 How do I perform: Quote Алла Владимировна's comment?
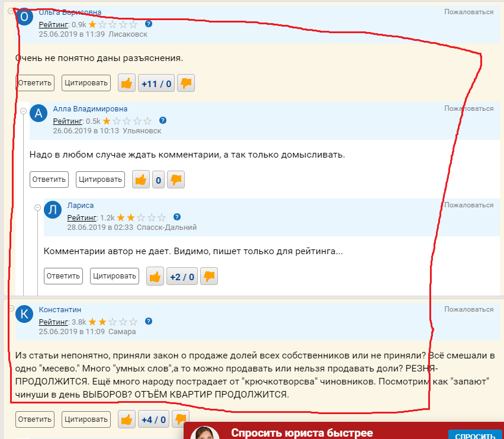[x=100, y=179]
